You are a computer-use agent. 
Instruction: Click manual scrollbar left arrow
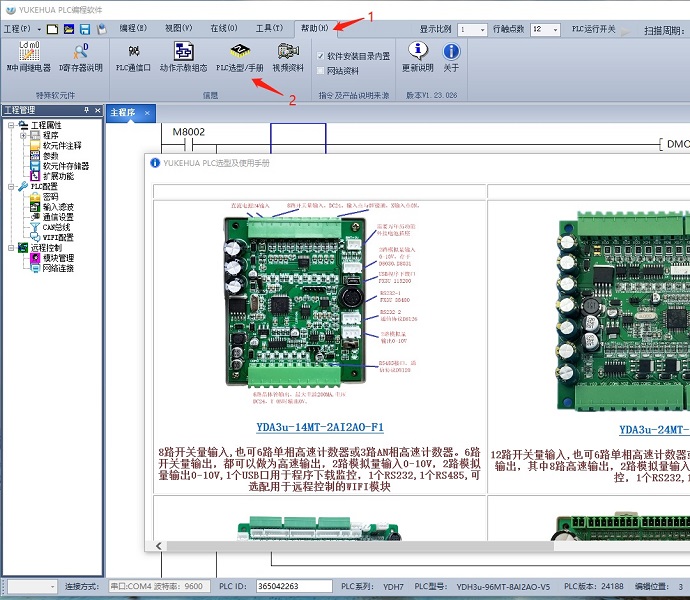(x=159, y=546)
